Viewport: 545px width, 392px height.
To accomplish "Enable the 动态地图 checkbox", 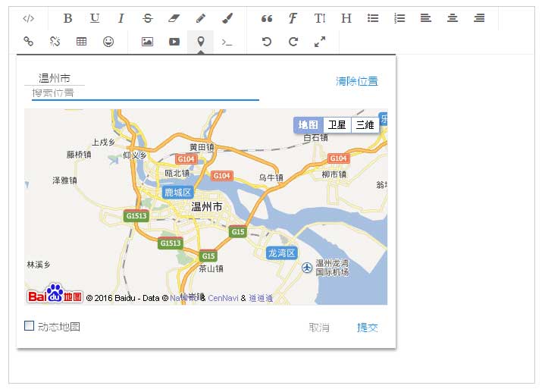I will coord(30,326).
